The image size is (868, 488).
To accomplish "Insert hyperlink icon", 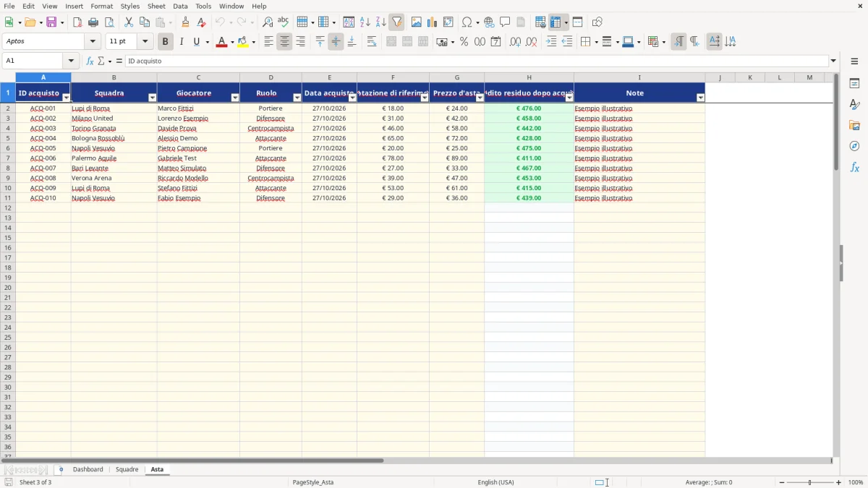I will point(489,22).
